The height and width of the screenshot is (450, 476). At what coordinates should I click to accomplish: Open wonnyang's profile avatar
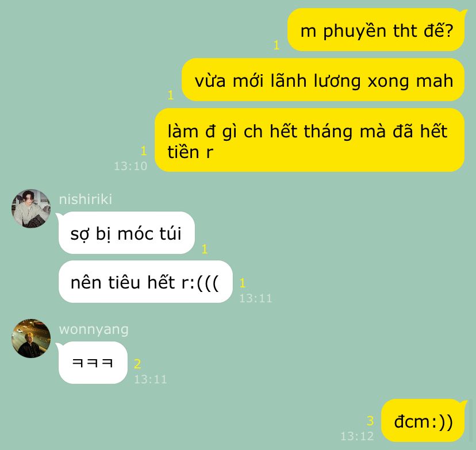pyautogui.click(x=31, y=339)
